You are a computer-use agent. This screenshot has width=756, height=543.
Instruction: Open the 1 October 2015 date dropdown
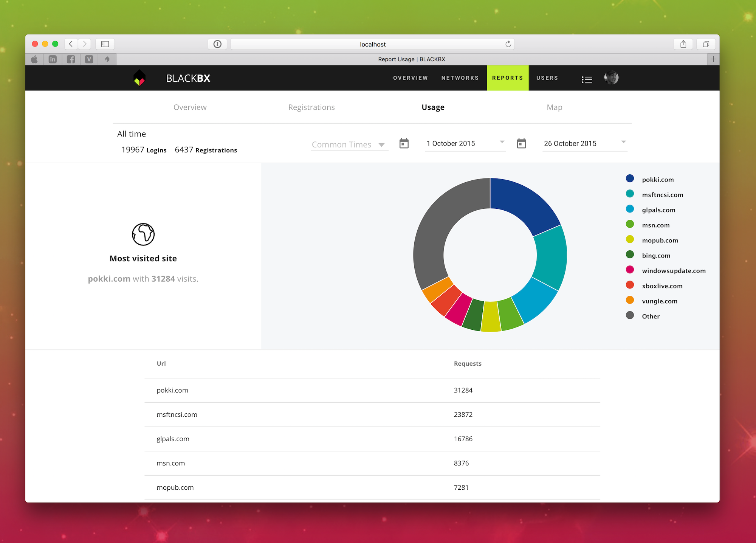[465, 143]
